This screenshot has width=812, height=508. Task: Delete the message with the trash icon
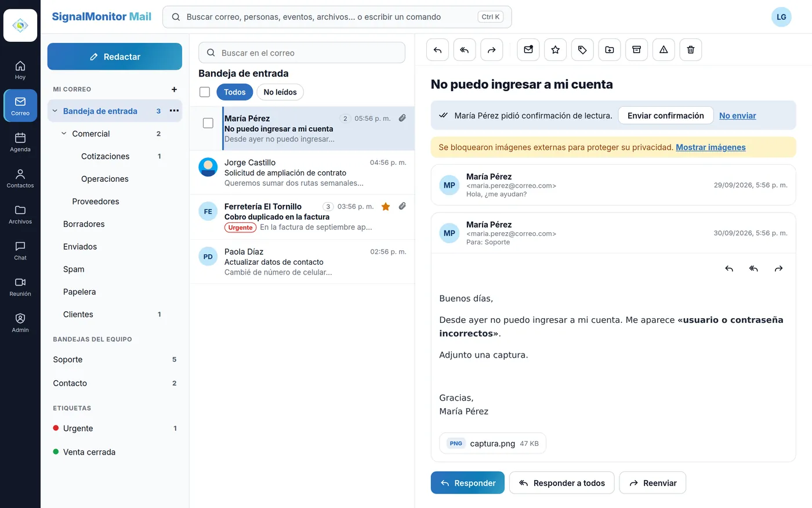tap(691, 50)
